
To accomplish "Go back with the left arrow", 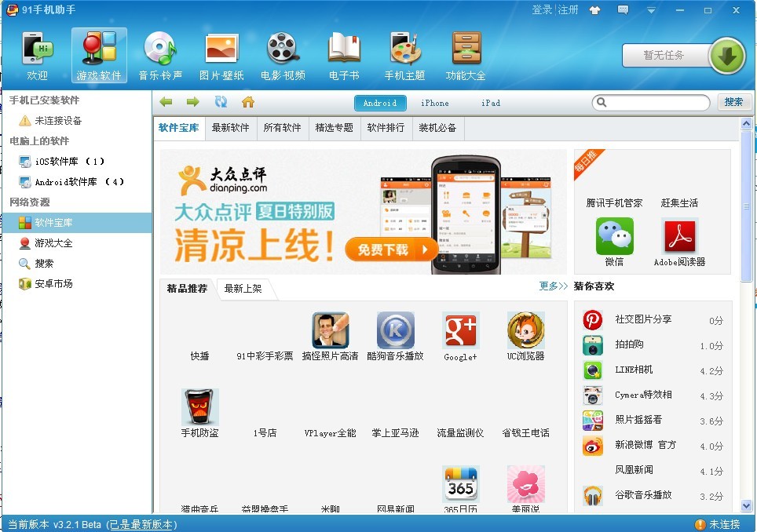I will click(166, 102).
